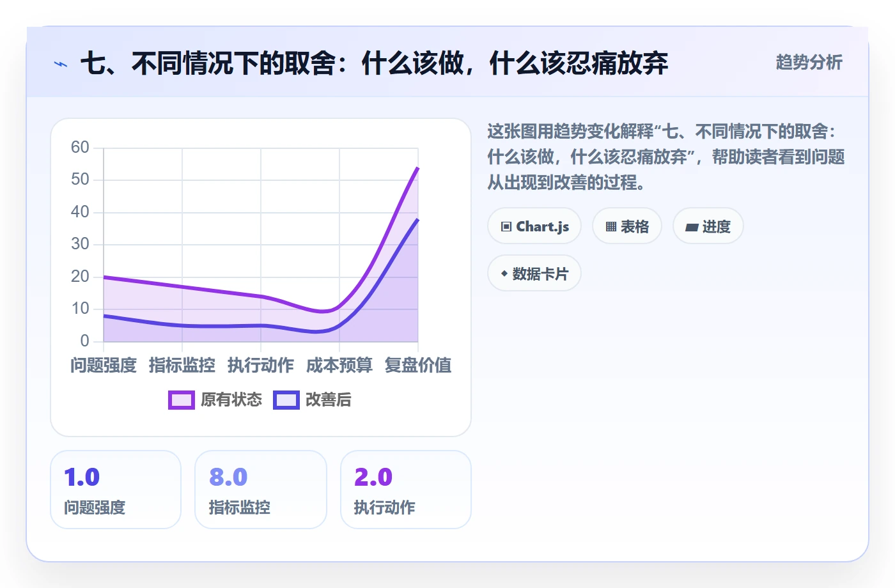Select the 表格 tag
Viewport: 895px width, 588px height.
[x=627, y=226]
